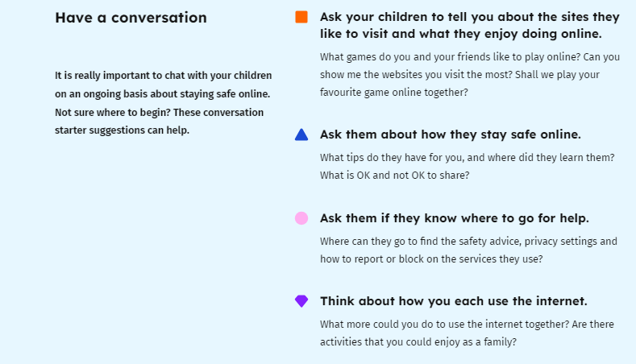This screenshot has height=364, width=636.
Task: Click the pink circle bullet icon
Action: pos(301,218)
